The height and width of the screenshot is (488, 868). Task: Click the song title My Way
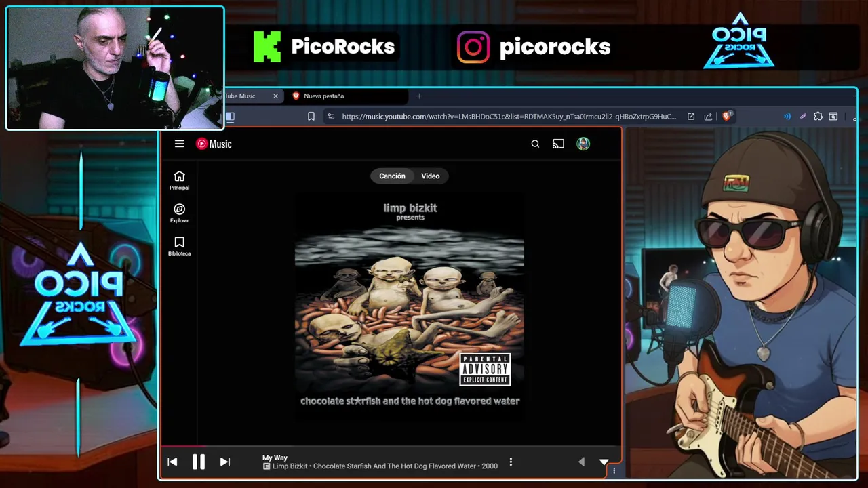click(275, 457)
